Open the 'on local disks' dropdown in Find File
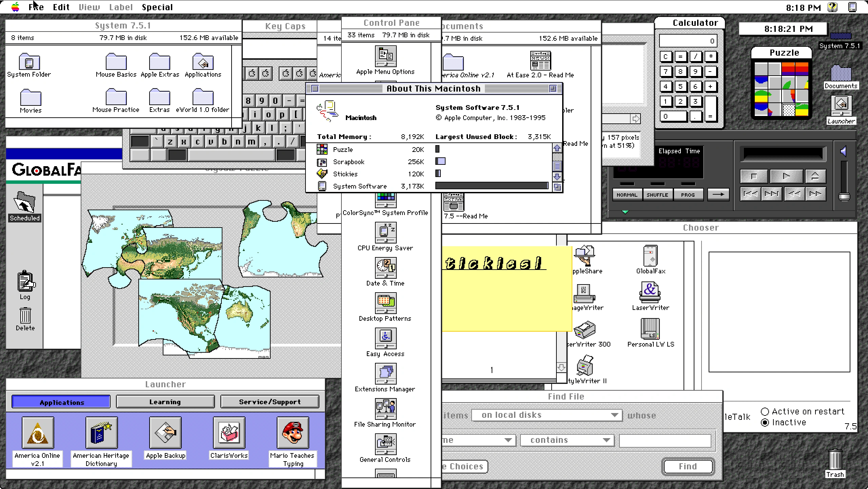 click(x=547, y=415)
